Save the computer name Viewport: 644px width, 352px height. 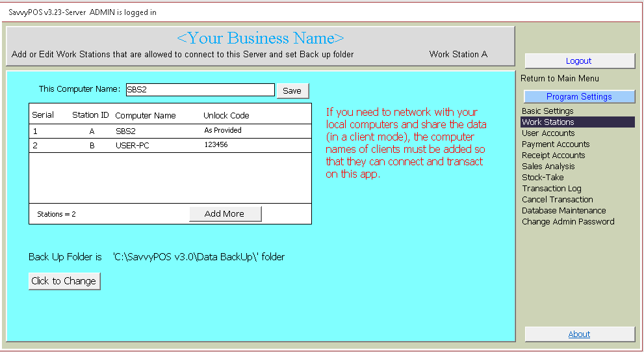[x=292, y=90]
